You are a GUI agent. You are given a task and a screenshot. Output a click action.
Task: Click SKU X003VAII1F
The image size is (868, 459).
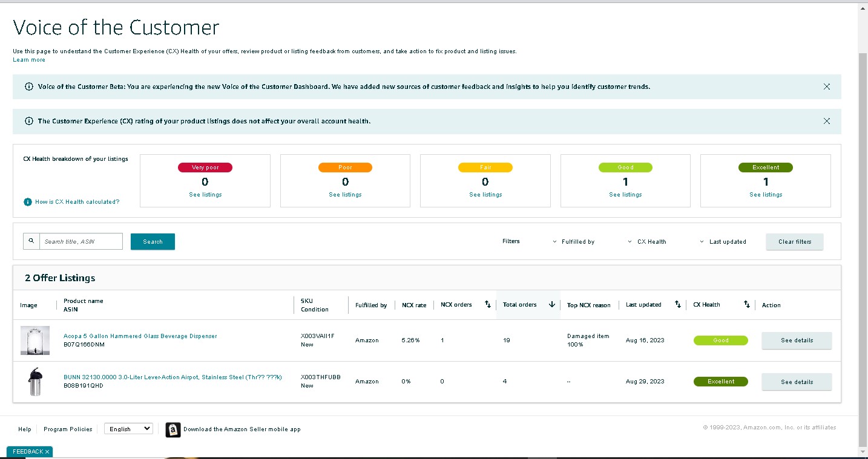[317, 336]
